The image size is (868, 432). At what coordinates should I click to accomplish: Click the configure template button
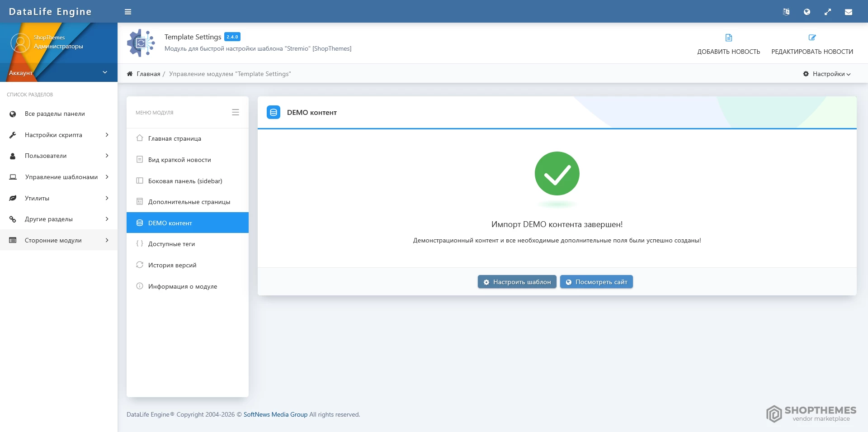pos(517,282)
